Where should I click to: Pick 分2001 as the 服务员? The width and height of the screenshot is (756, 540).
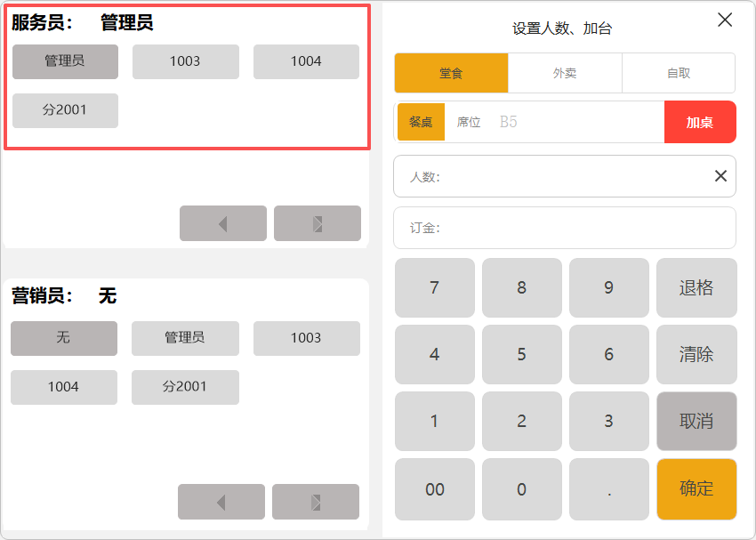click(x=65, y=110)
